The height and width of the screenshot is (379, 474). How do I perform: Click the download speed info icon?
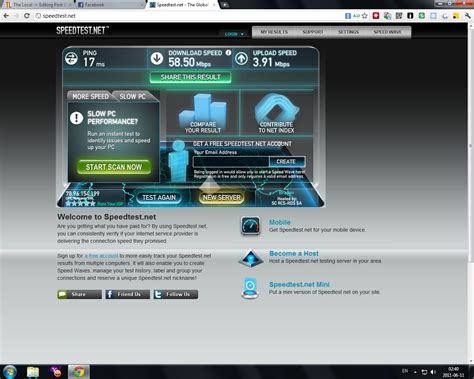[x=228, y=53]
